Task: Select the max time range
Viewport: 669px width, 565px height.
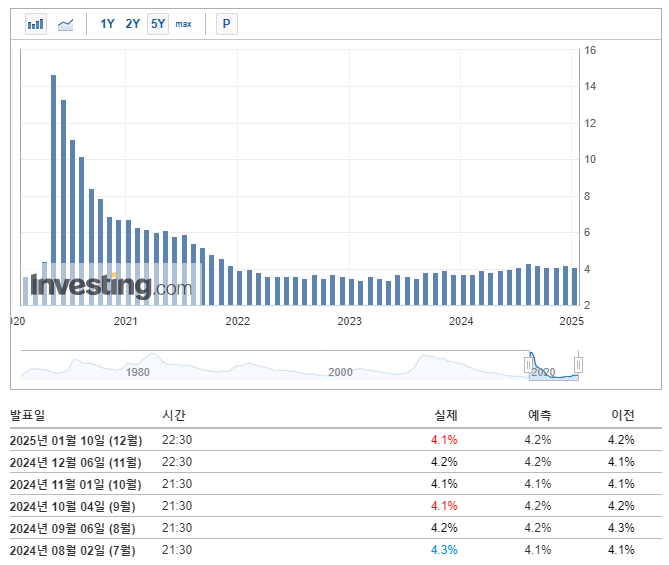Action: point(183,24)
